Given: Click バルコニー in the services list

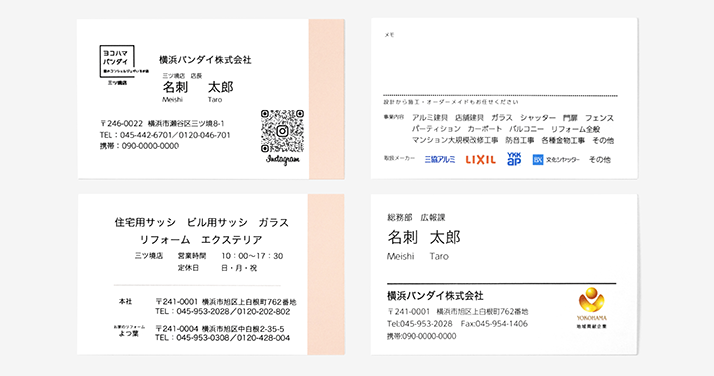Looking at the screenshot, I should coord(526,129).
